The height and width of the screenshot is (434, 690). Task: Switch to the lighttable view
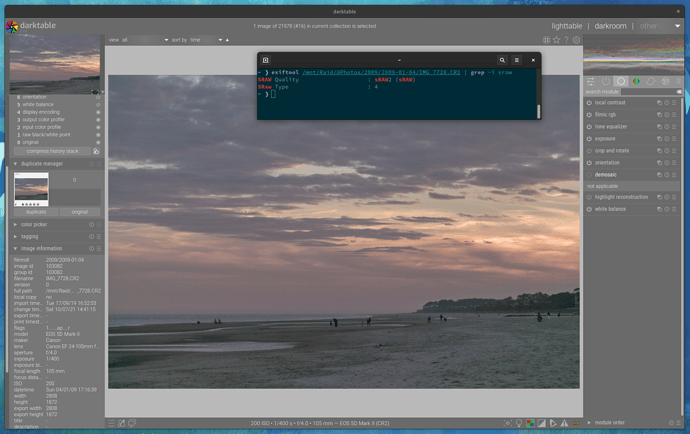(566, 26)
